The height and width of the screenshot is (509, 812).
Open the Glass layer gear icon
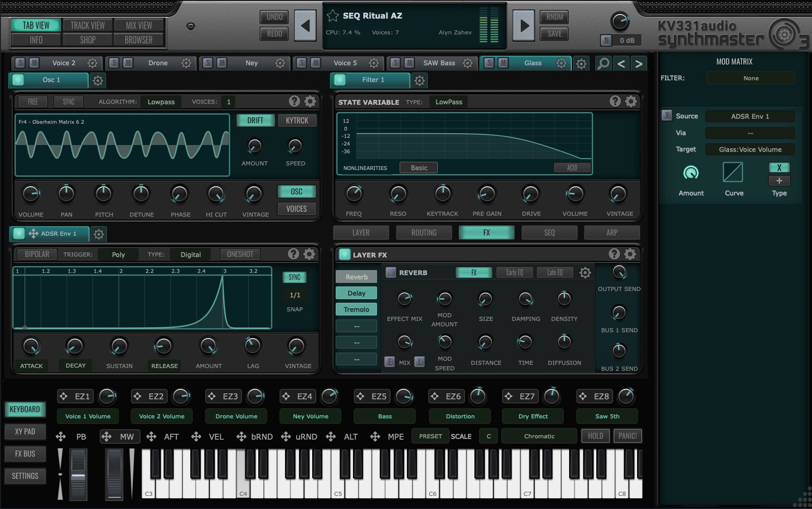[x=561, y=63]
